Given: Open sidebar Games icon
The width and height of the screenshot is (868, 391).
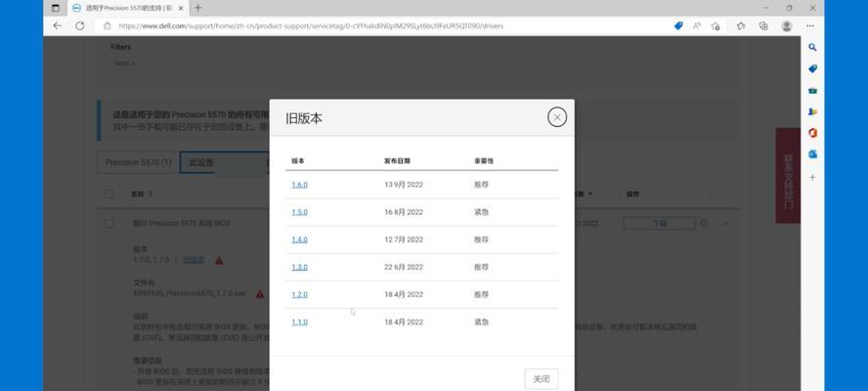Looking at the screenshot, I should (812, 111).
